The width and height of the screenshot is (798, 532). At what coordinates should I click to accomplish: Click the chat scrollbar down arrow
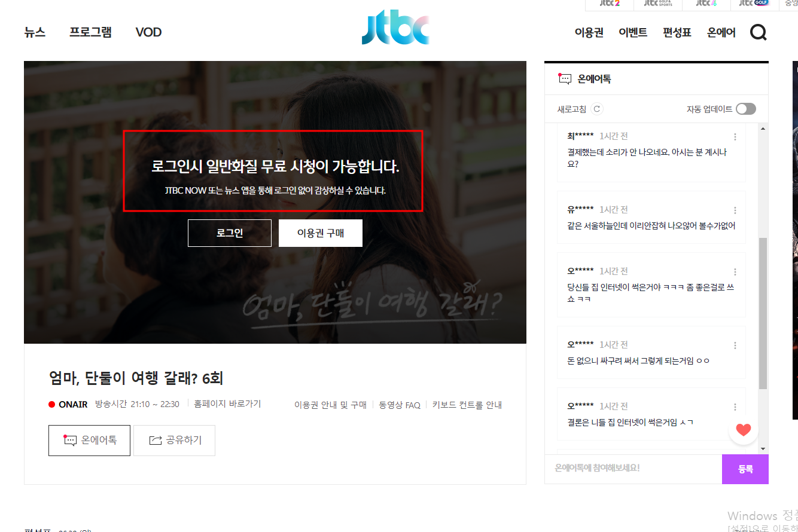[x=763, y=448]
